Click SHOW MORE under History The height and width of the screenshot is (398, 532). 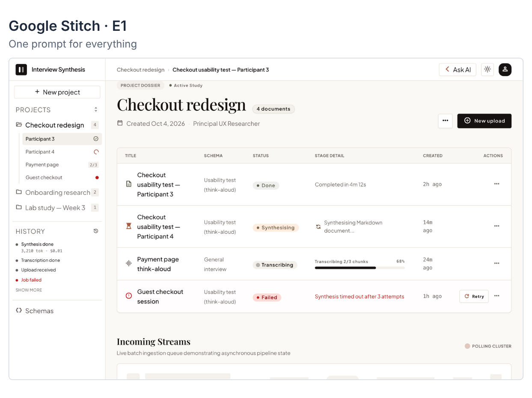tap(29, 290)
